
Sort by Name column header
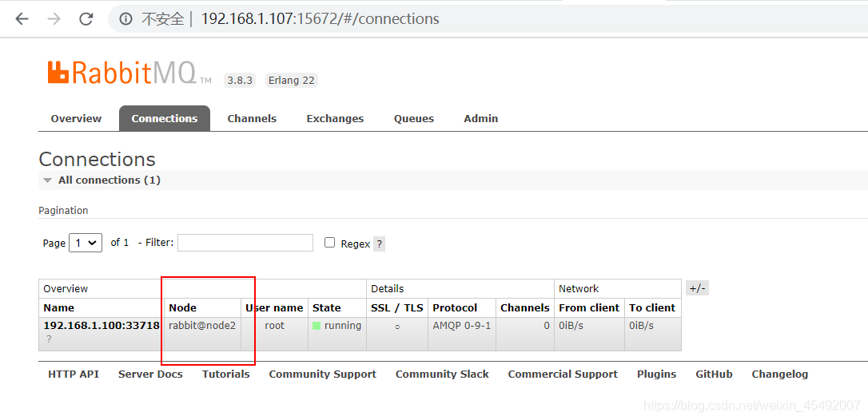tap(58, 307)
